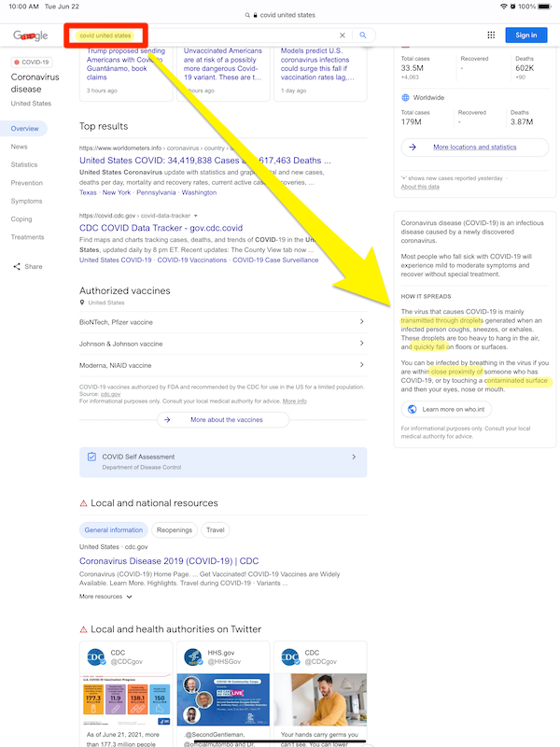This screenshot has height=747, width=560.
Task: Click the COVID-19 chip in the sidebar
Action: pyautogui.click(x=32, y=62)
